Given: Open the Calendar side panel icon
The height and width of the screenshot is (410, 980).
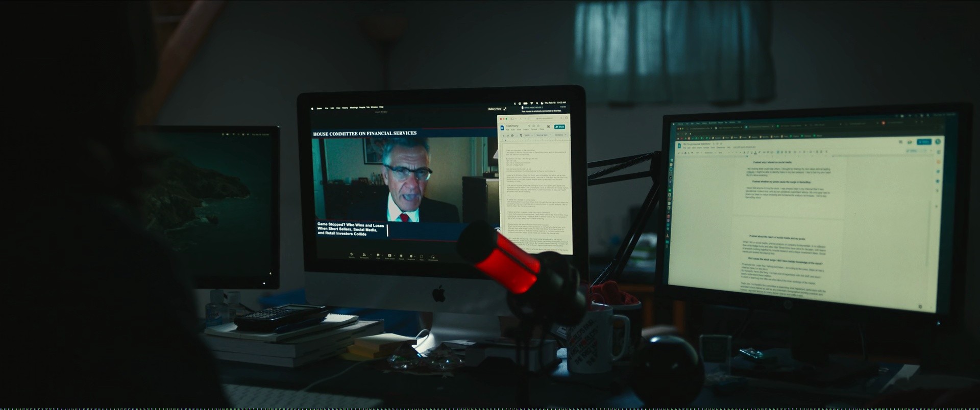Looking at the screenshot, I should click(939, 152).
